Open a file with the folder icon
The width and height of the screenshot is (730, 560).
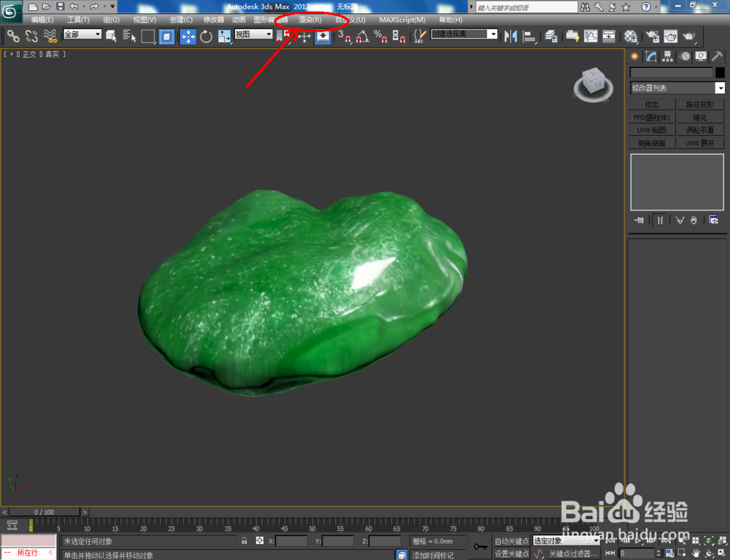(x=46, y=7)
